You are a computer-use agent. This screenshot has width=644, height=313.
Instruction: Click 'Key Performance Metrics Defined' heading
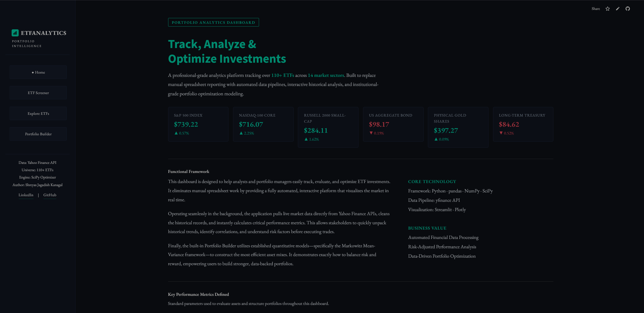198,294
